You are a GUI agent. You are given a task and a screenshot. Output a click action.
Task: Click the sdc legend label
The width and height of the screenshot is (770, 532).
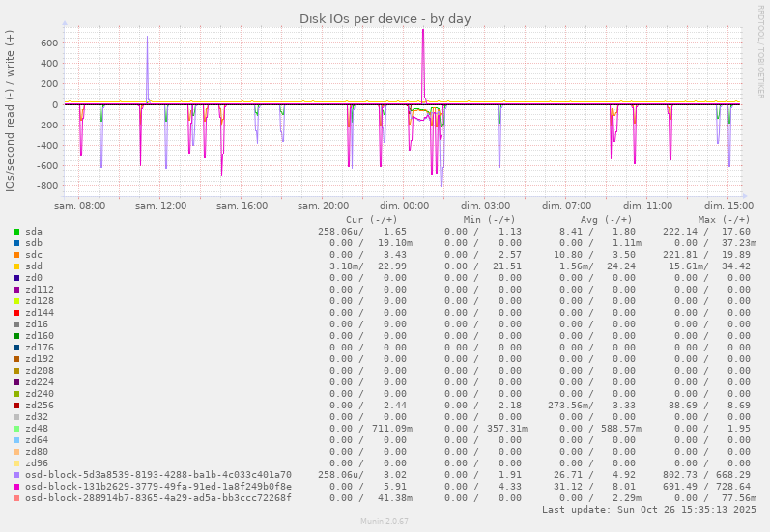pos(34,255)
